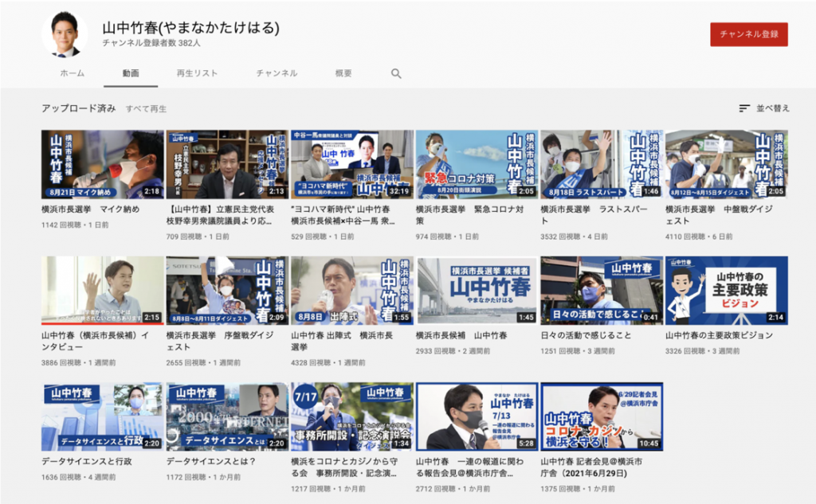816x504 pixels.
Task: Switch to the ホーム tab
Action: click(72, 73)
